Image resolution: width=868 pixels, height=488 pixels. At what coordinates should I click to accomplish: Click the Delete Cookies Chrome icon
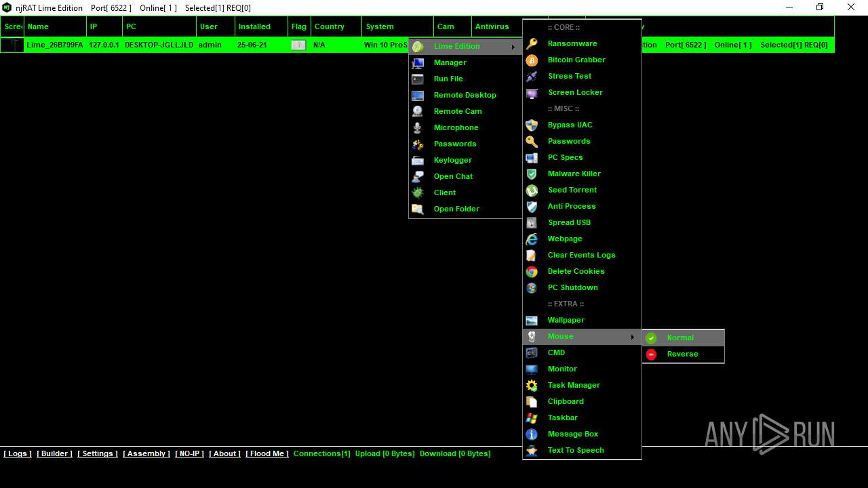click(x=532, y=271)
